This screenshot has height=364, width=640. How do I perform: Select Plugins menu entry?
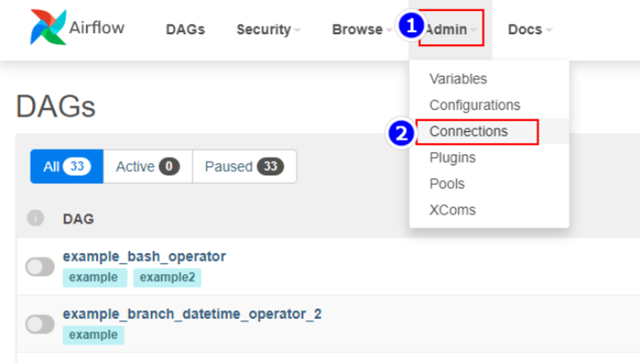pyautogui.click(x=452, y=158)
